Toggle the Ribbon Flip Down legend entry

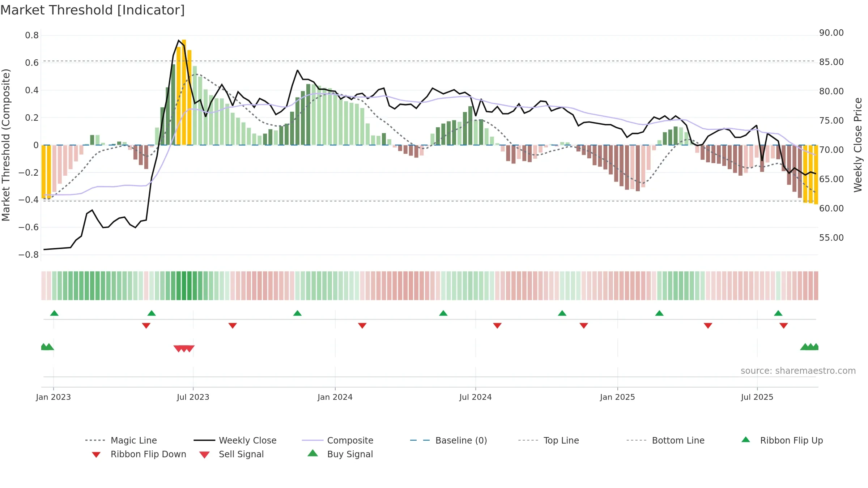pos(139,454)
